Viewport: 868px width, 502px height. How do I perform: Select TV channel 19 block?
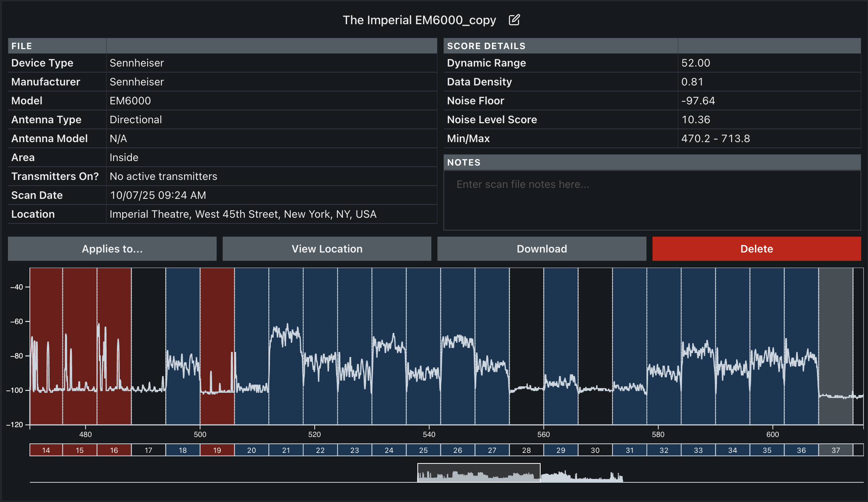[x=217, y=450]
